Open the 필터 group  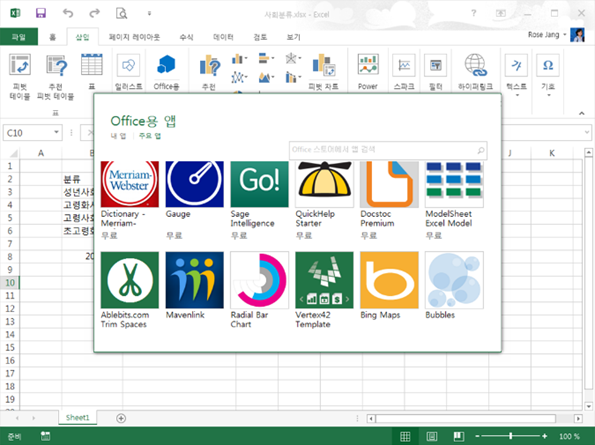[x=436, y=71]
